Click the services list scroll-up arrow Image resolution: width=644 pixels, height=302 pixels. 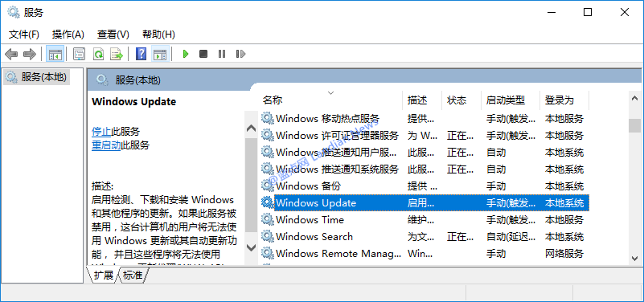point(634,98)
